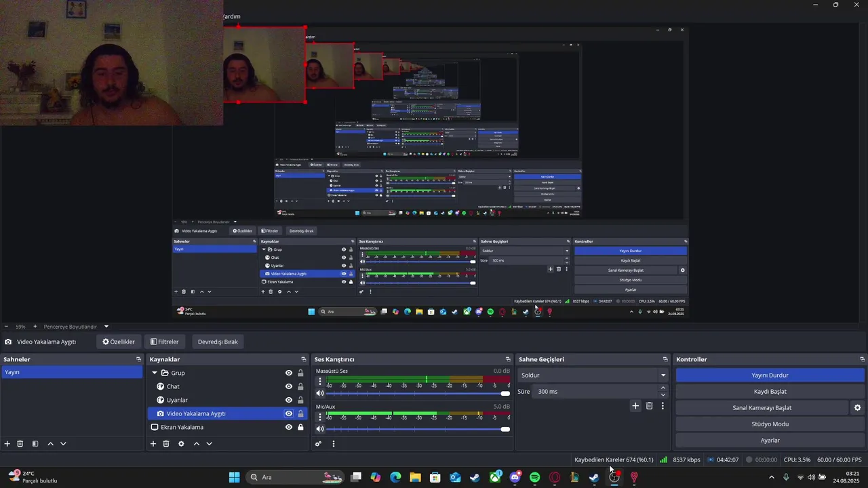Adjust Masaüstü Ses volume slider
Screen dimensions: 868x488
pyautogui.click(x=418, y=393)
